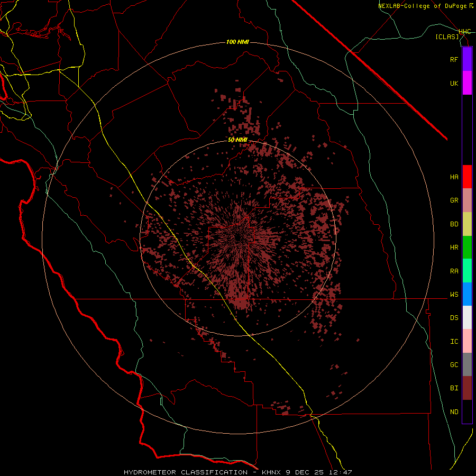Click the GC legend label
The width and height of the screenshot is (476, 476).
454,365
